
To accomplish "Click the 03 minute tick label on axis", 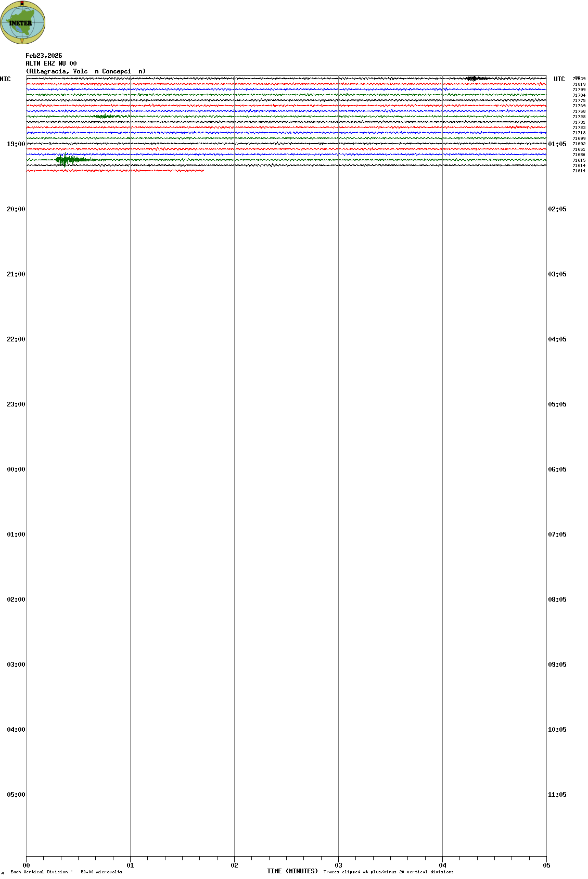I will (x=338, y=865).
